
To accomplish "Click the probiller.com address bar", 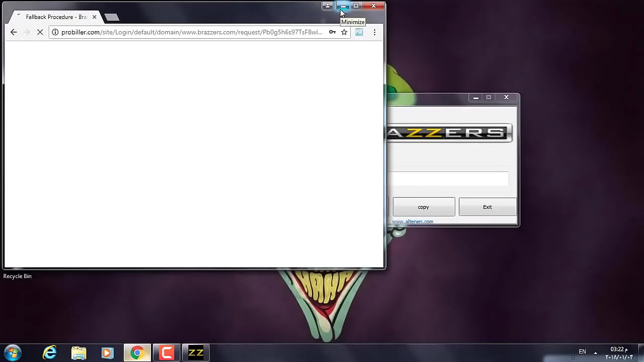I will tap(191, 32).
